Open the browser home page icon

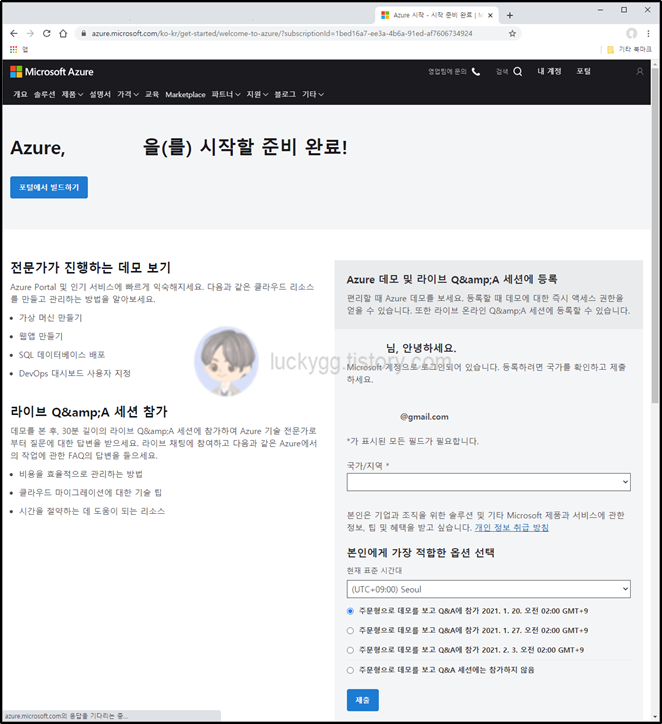(x=63, y=33)
